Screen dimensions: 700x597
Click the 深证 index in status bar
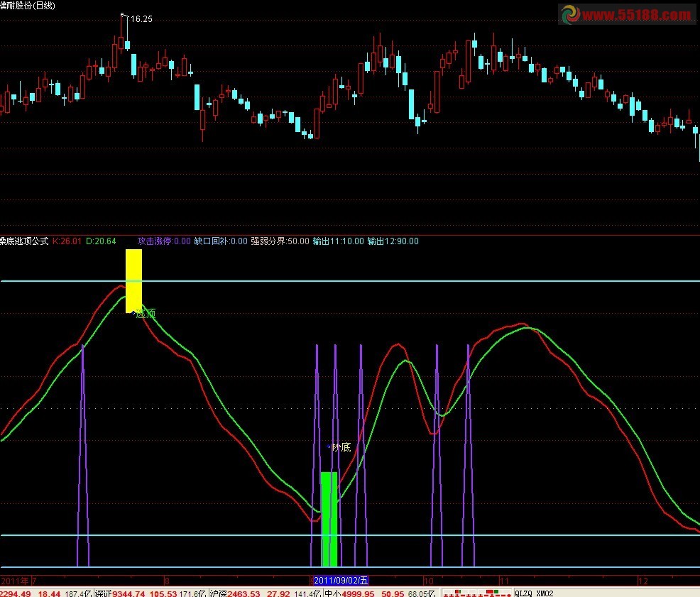click(x=103, y=593)
